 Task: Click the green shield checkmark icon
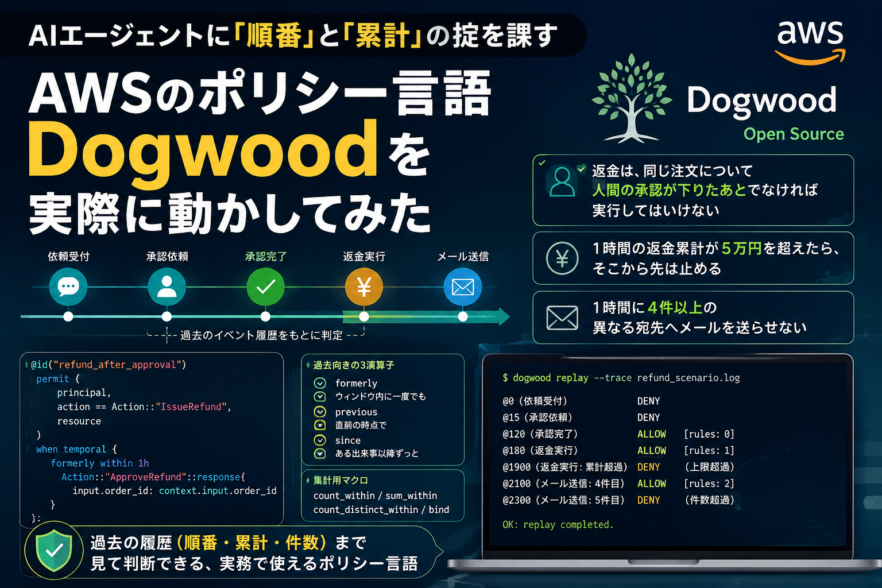click(54, 551)
